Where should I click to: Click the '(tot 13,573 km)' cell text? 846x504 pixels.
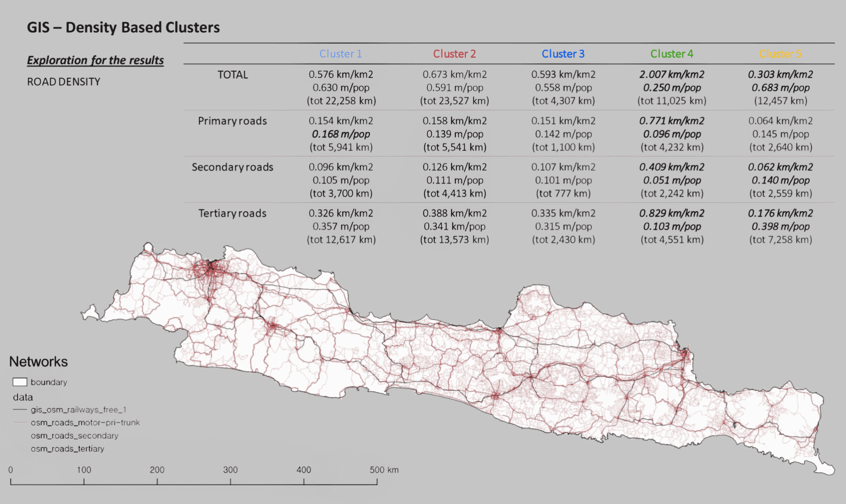click(455, 240)
